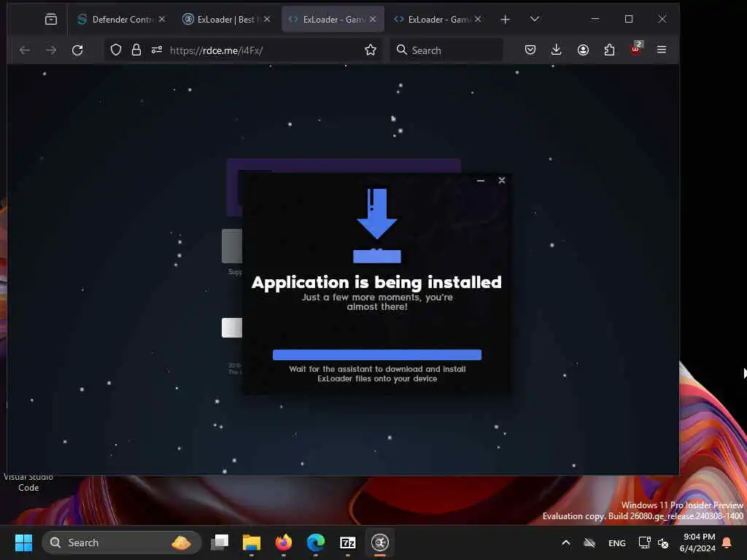The height and width of the screenshot is (560, 747).
Task: Open Firefox from the taskbar
Action: [x=284, y=542]
